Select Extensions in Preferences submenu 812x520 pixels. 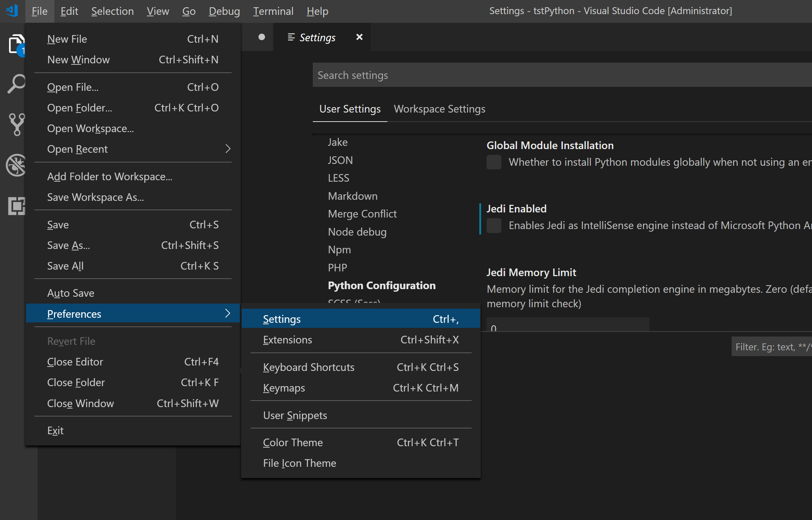[361, 340]
